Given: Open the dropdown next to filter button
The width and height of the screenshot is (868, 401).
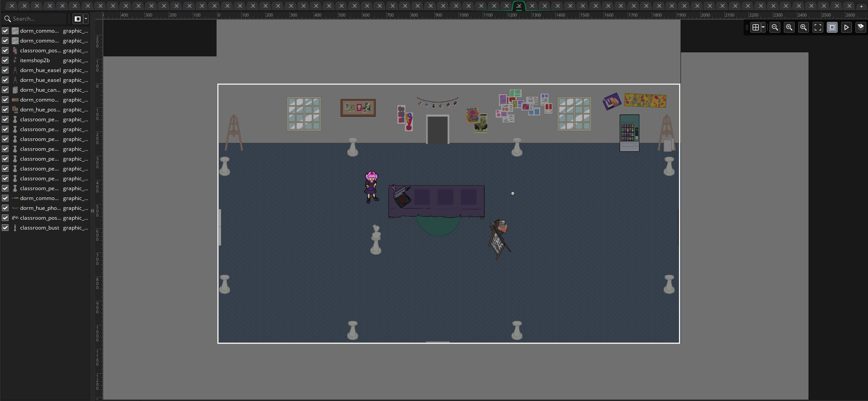Looking at the screenshot, I should point(86,19).
